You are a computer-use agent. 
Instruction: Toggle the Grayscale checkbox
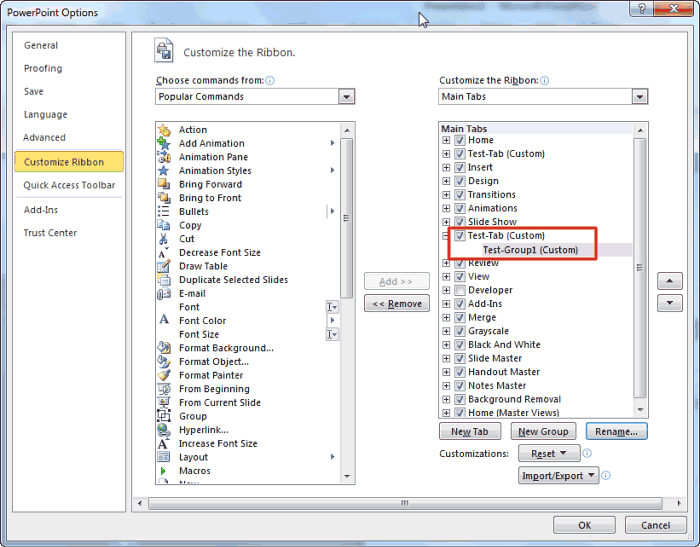460,331
